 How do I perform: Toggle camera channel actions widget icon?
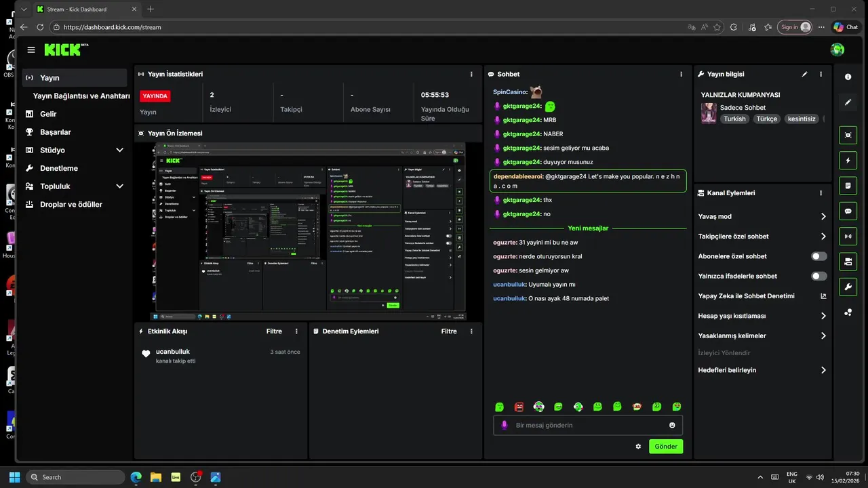tap(848, 262)
